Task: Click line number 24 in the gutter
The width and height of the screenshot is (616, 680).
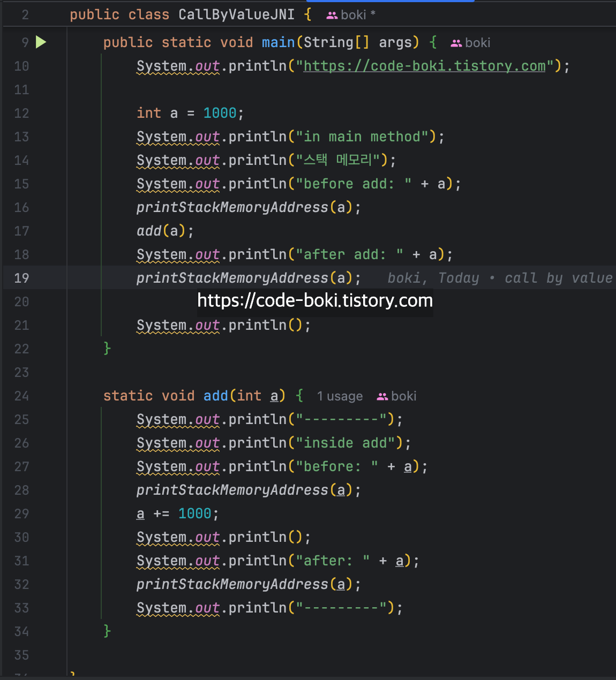Action: pos(21,396)
